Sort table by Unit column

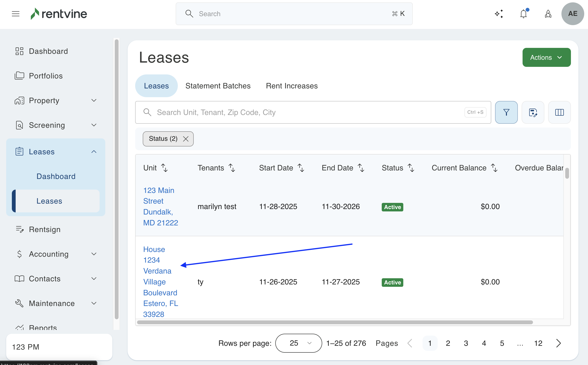click(164, 168)
